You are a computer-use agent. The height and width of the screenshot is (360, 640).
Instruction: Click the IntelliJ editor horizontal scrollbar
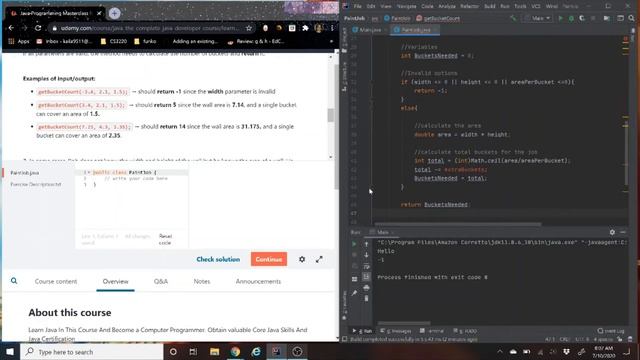coord(458,224)
